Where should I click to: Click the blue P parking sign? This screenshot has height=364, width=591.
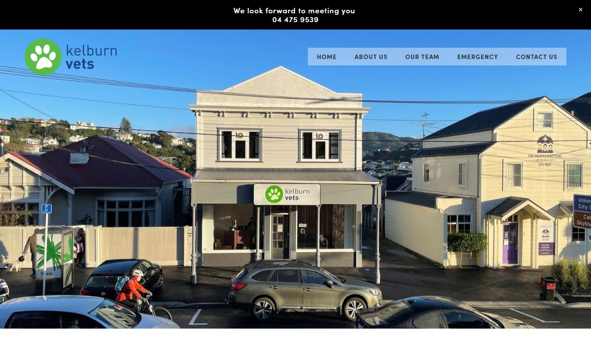tap(46, 209)
